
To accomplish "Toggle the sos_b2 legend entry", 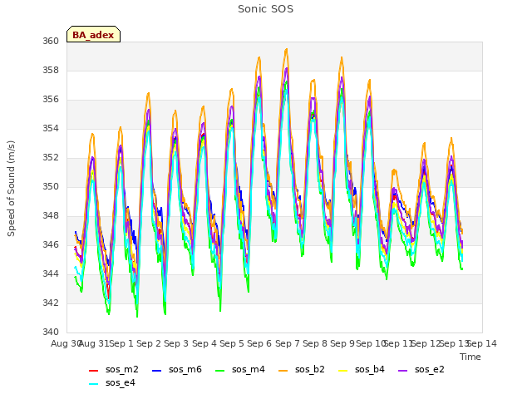I will [301, 369].
